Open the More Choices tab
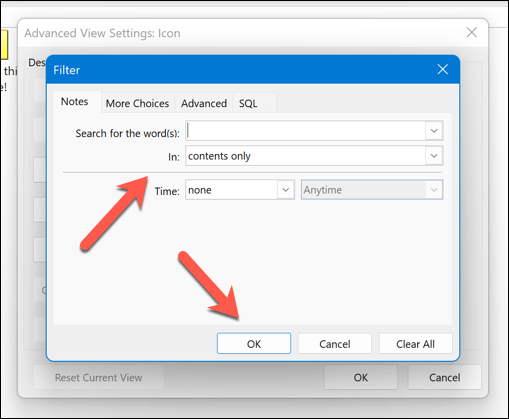Screen dimensions: 509x419 point(137,103)
